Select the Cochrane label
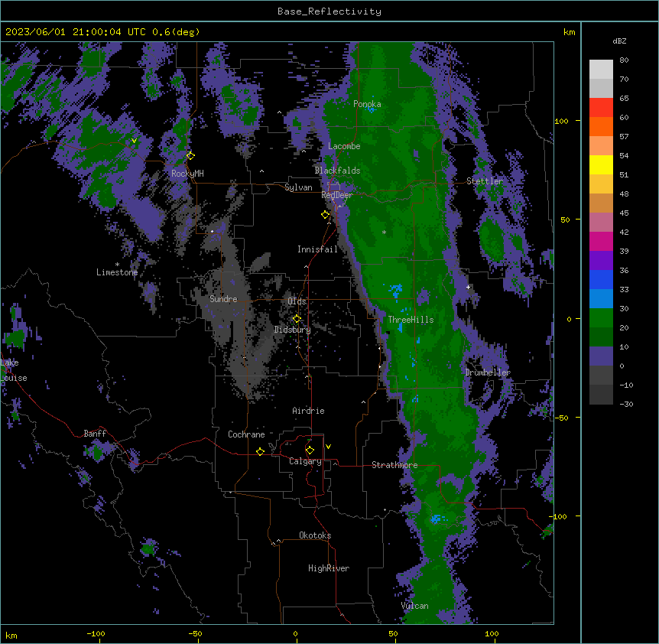The image size is (659, 644). coord(246,434)
